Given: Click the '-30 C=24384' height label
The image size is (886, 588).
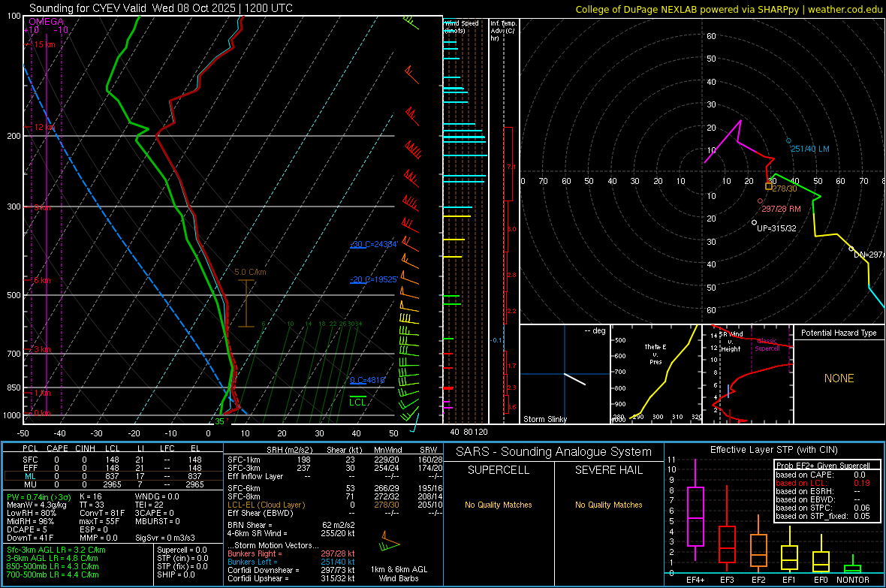Looking at the screenshot, I should [x=374, y=244].
